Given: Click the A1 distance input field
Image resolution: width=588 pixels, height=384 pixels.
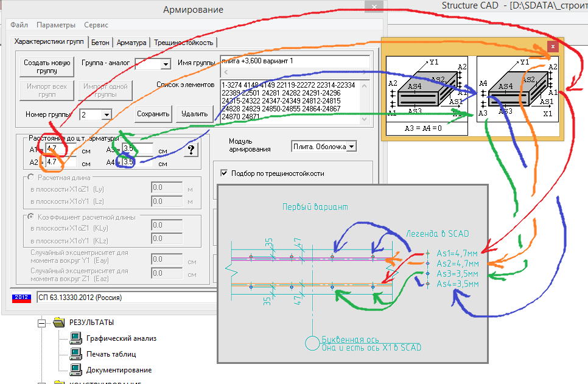Looking at the screenshot, I should pos(61,148).
